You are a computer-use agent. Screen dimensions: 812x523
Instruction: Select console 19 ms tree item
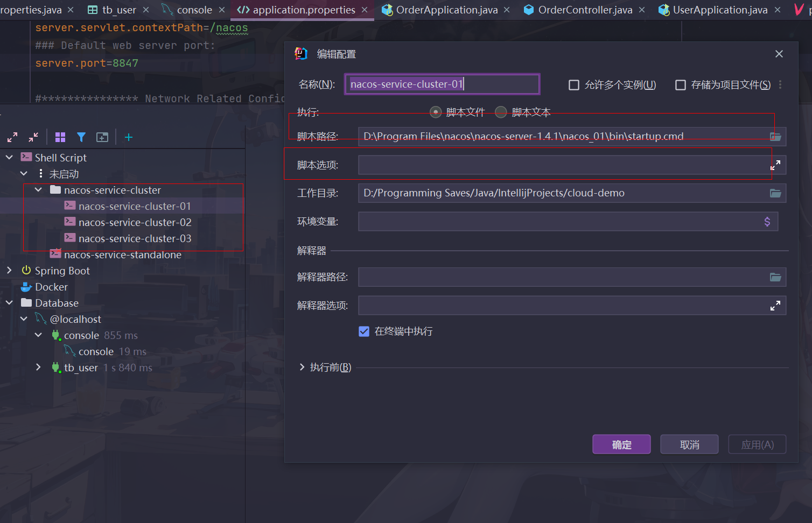[112, 351]
